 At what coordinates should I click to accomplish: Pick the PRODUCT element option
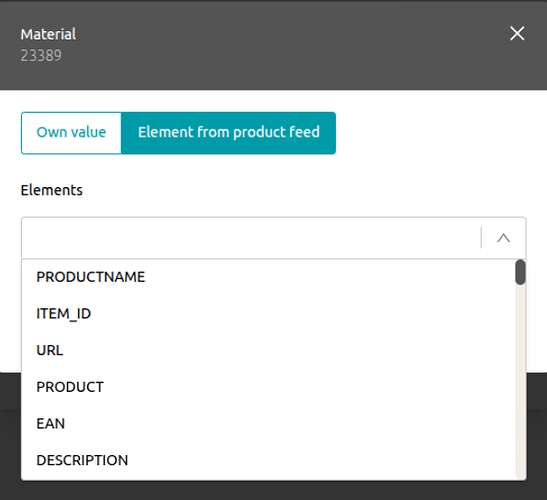point(268,387)
